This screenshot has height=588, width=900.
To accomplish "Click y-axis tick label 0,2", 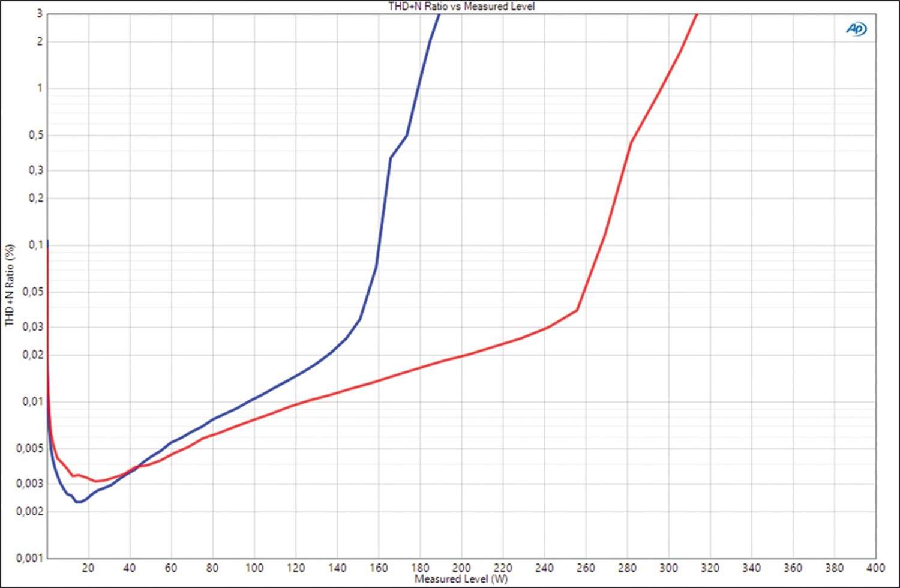I will coord(36,198).
